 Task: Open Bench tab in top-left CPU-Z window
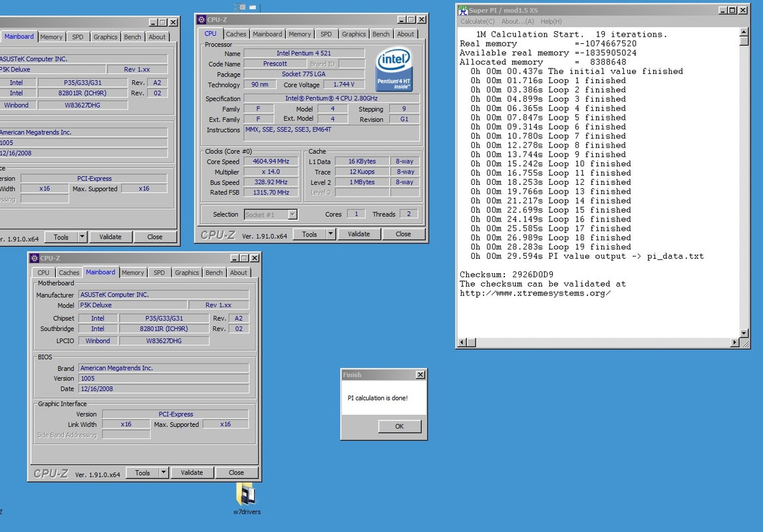click(132, 37)
